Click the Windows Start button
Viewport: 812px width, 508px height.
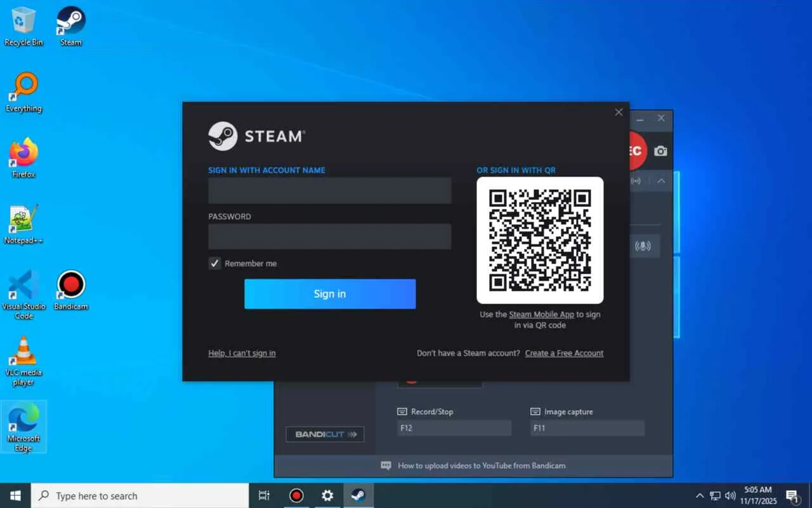click(15, 496)
